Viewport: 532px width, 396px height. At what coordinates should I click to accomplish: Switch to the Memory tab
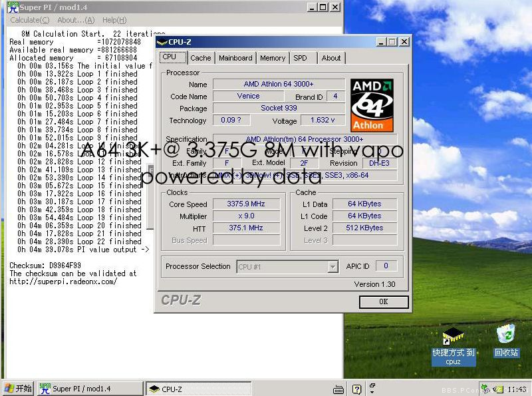tap(273, 58)
